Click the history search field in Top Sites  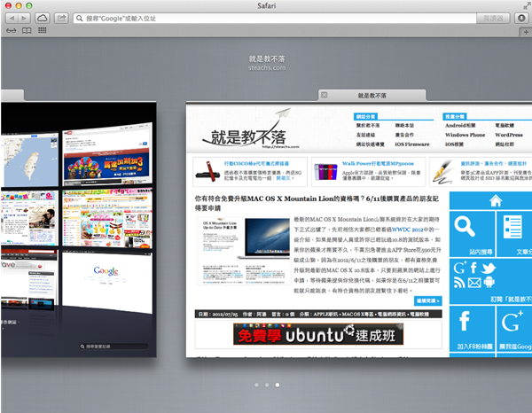pos(114,347)
